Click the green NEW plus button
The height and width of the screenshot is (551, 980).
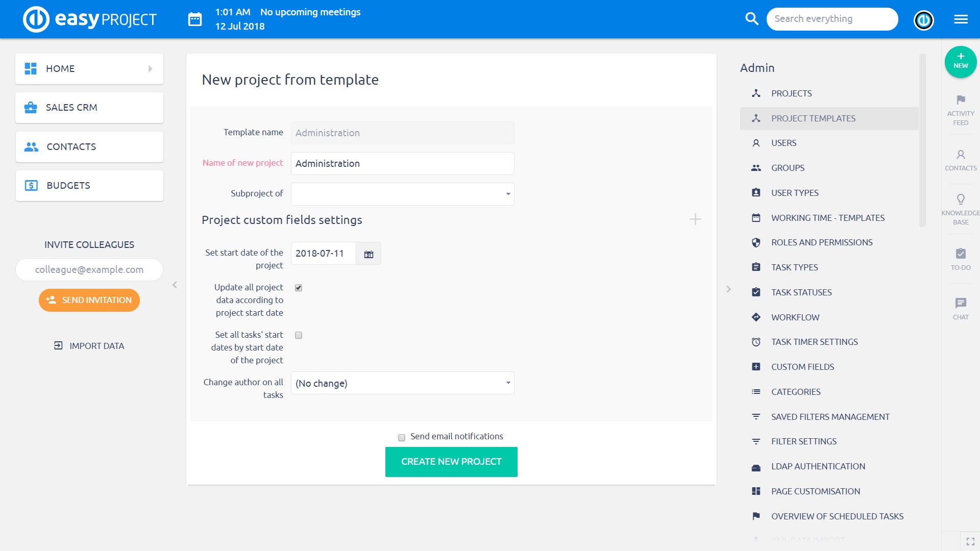tap(961, 62)
